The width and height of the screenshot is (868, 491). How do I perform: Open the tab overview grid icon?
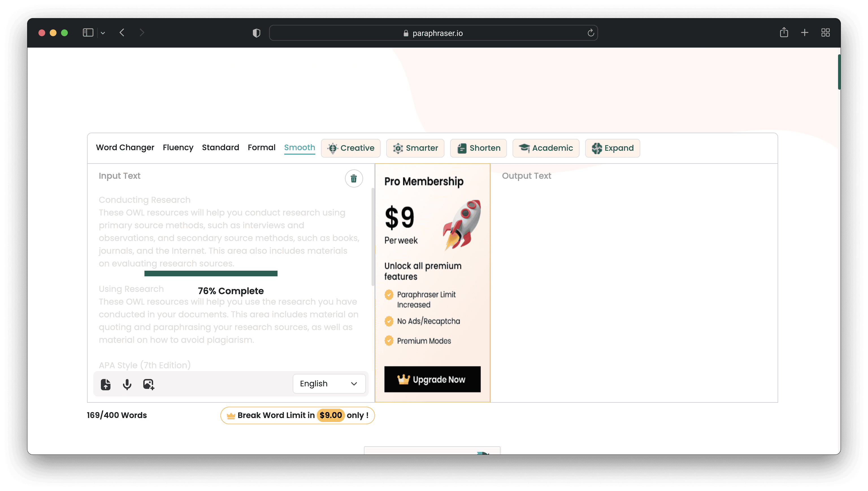pos(825,32)
